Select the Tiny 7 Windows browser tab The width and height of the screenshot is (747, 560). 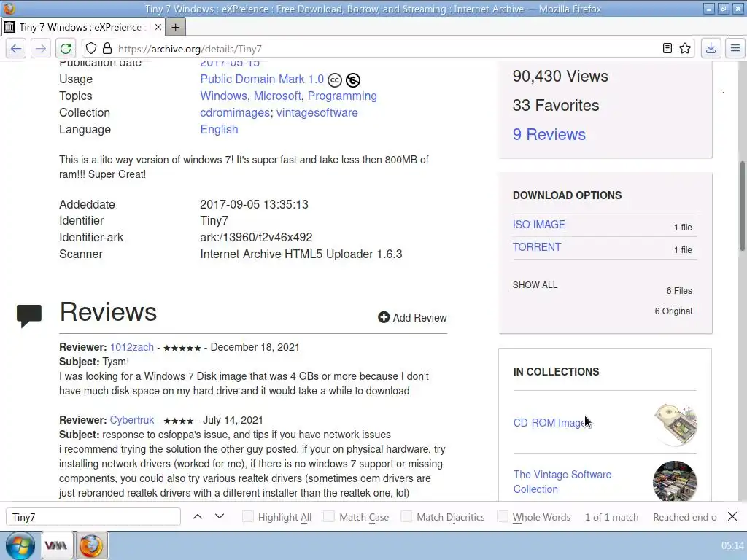(83, 27)
